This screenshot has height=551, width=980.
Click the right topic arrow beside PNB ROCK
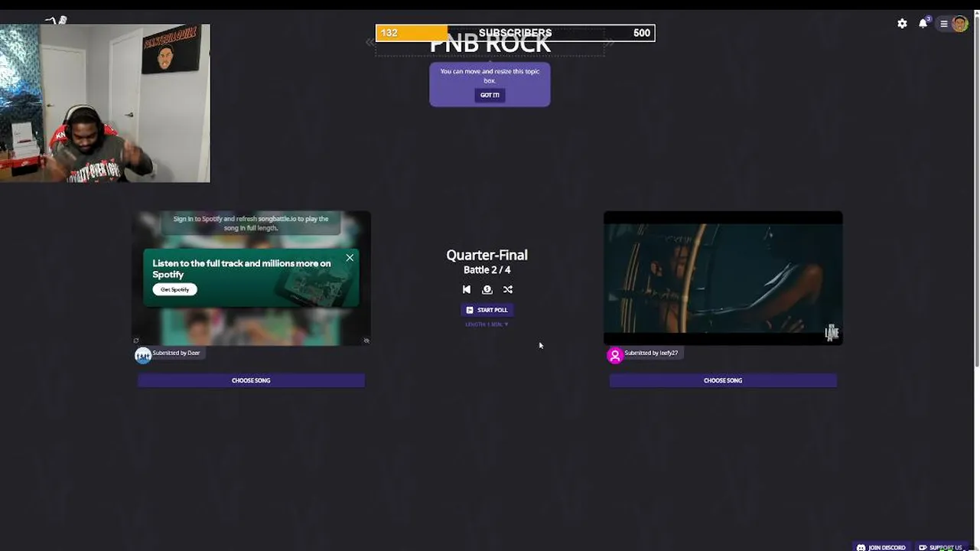pyautogui.click(x=610, y=43)
